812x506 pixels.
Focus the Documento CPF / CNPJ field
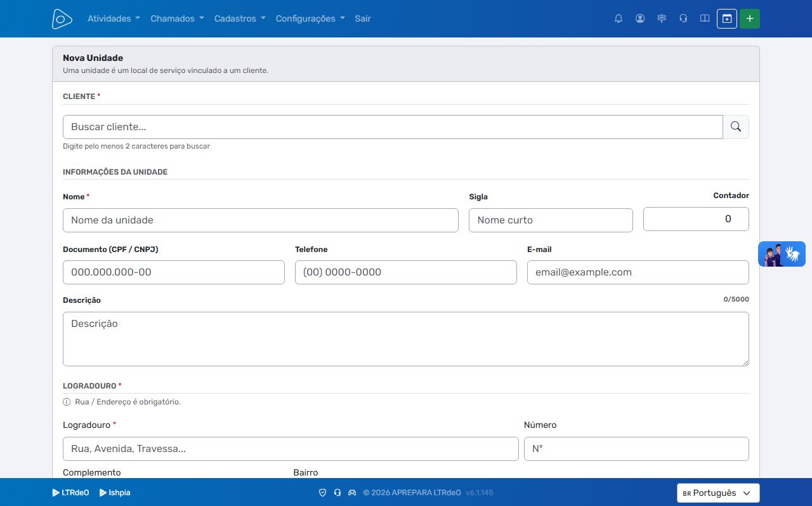click(x=174, y=272)
